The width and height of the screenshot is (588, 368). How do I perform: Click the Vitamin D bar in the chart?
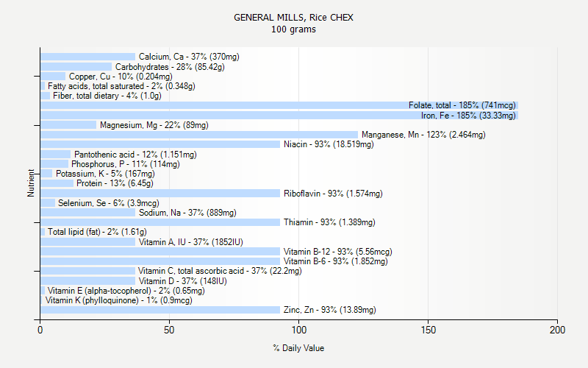[88, 281]
